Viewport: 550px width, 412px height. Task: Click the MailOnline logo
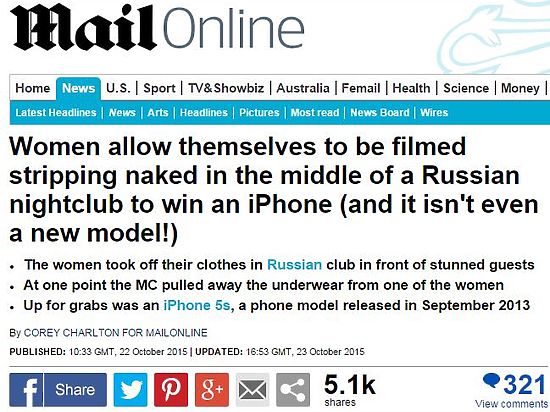[x=157, y=28]
